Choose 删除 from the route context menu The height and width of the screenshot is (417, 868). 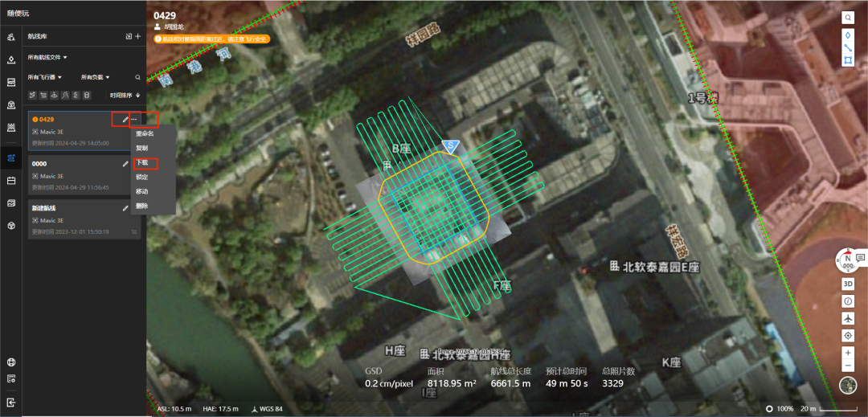click(x=141, y=206)
